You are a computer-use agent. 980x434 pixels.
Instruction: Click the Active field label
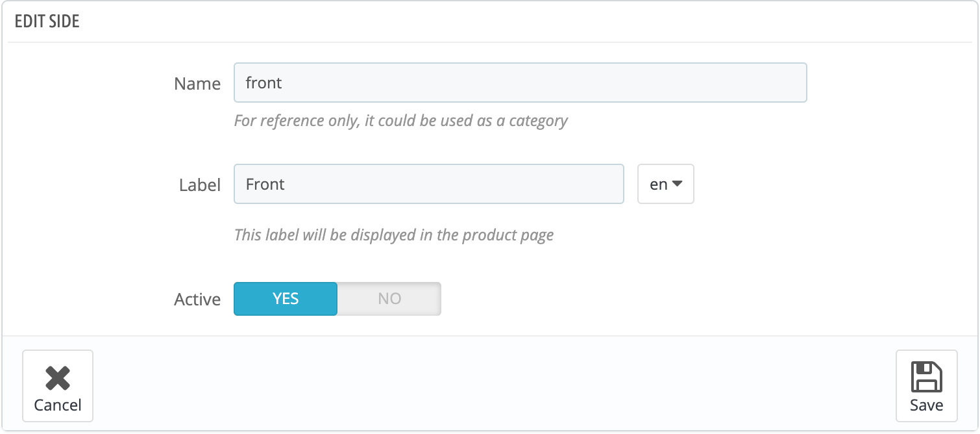coord(197,300)
